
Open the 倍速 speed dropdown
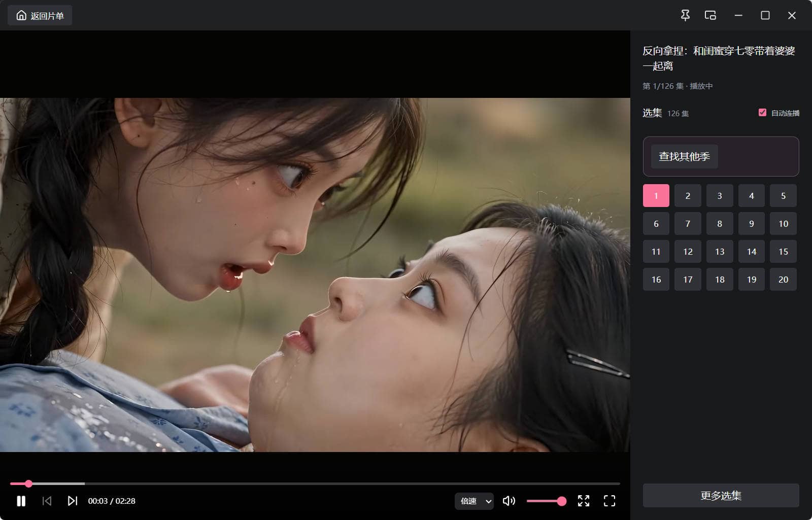474,501
